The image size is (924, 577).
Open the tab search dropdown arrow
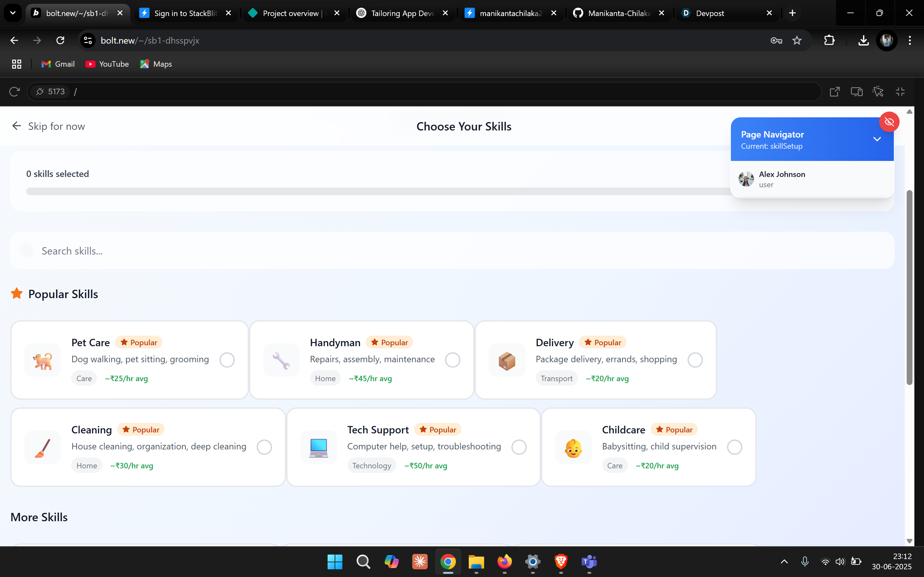click(13, 13)
